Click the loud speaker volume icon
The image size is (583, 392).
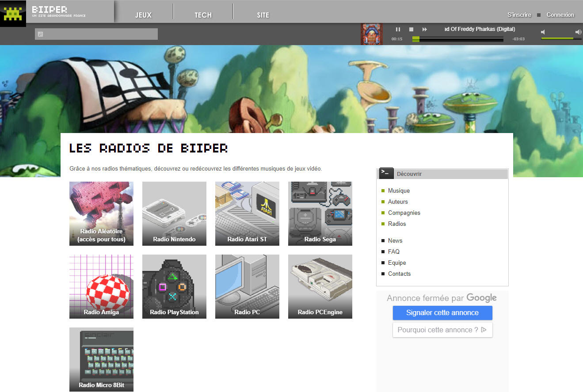click(578, 32)
